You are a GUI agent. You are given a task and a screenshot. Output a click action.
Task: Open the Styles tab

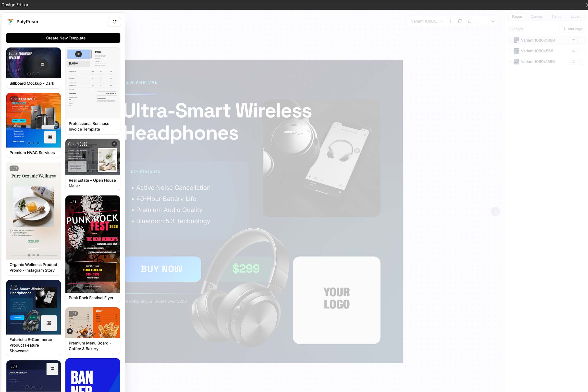coord(556,17)
